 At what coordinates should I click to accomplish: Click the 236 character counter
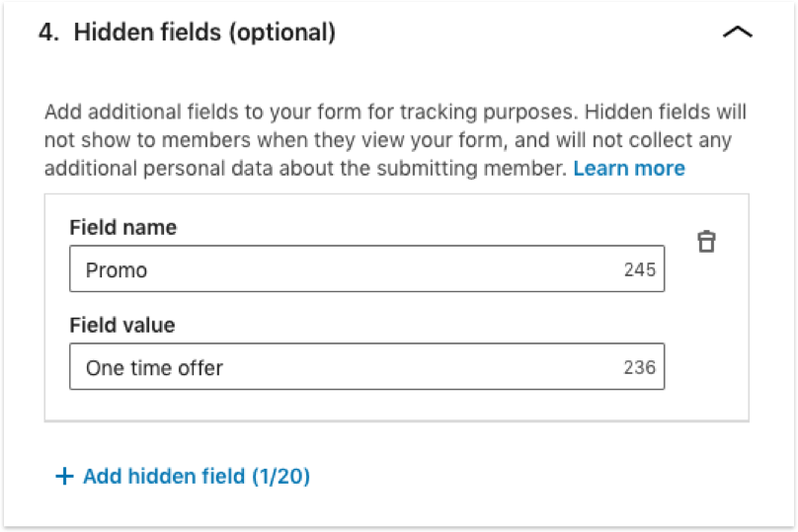point(640,367)
